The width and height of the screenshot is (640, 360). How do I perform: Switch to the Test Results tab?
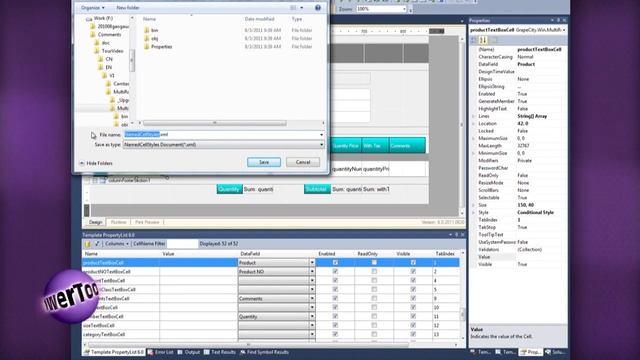220,352
